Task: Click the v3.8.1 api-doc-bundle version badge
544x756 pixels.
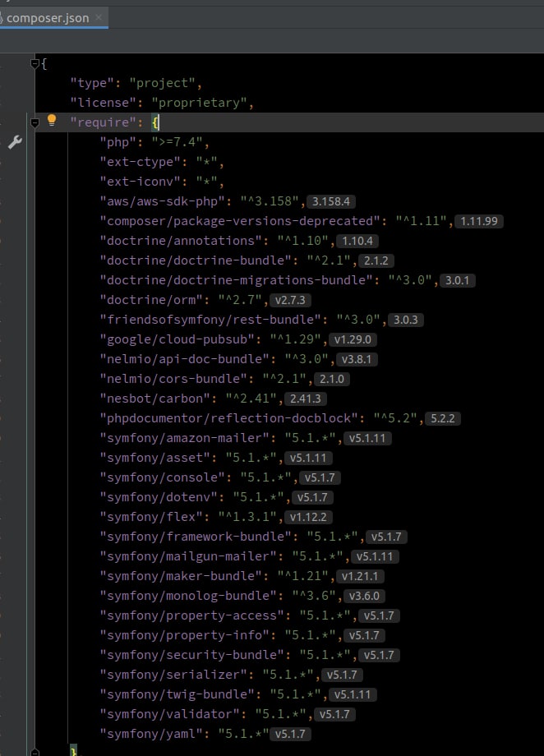Action: 357,360
